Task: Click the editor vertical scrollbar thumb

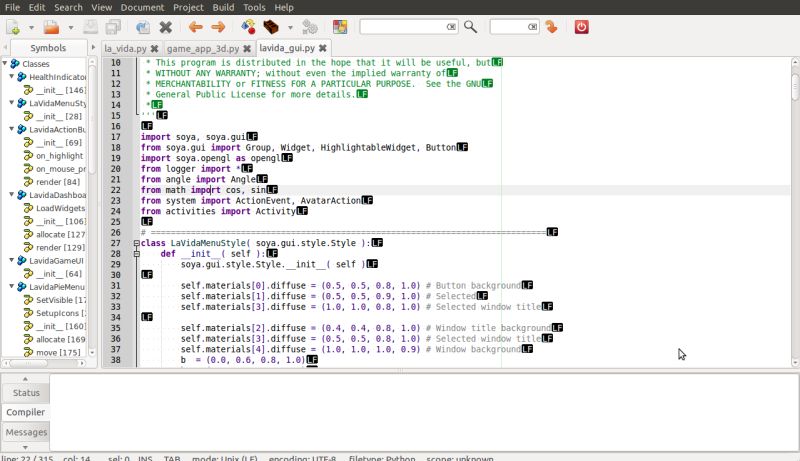Action: click(795, 87)
